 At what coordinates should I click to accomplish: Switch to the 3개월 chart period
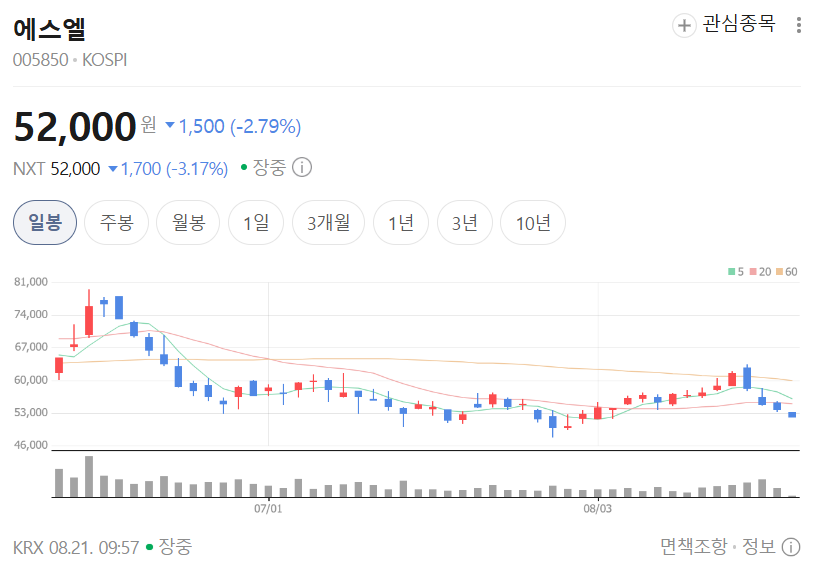click(x=328, y=223)
